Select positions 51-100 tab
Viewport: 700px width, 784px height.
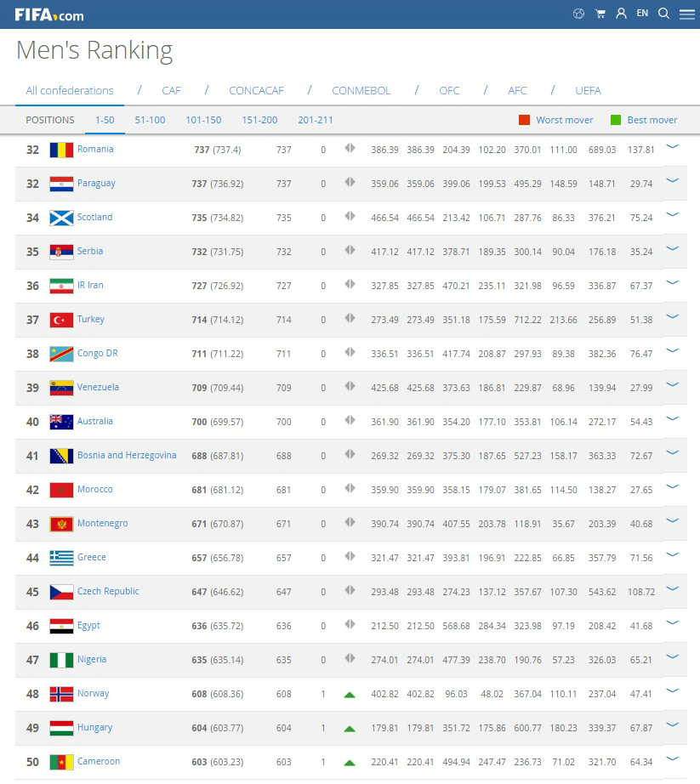[150, 120]
